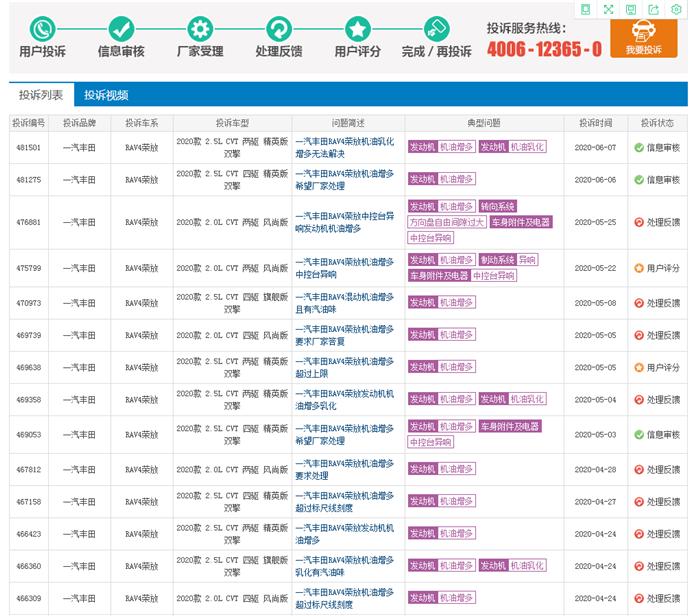Open complaint link ending with 中控台异响发动机机油增多
The height and width of the screenshot is (616, 700).
[x=345, y=222]
